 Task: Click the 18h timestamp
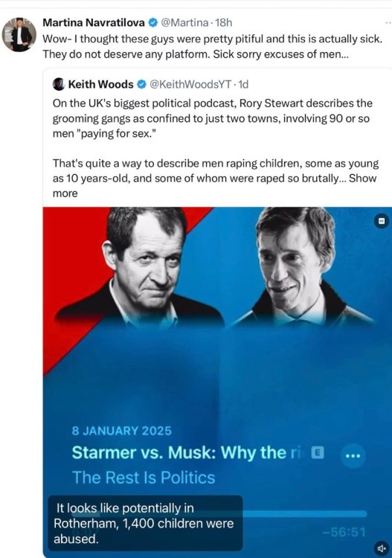point(224,23)
